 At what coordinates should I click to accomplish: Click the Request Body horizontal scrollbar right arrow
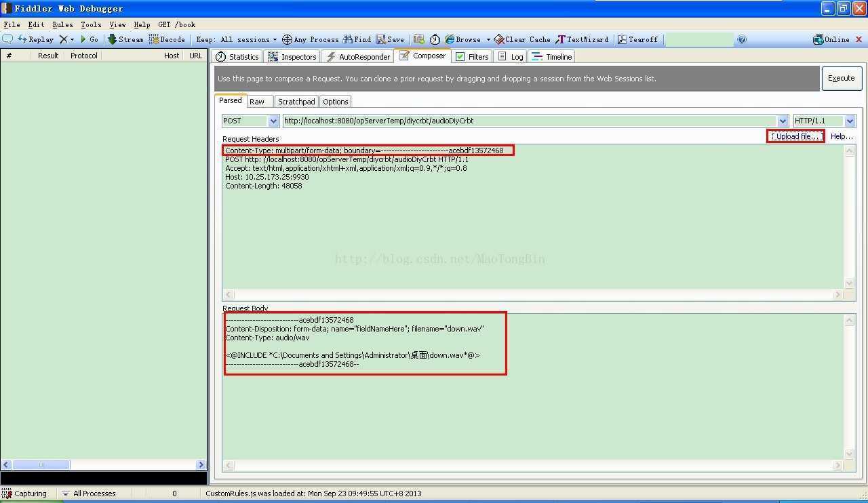837,466
